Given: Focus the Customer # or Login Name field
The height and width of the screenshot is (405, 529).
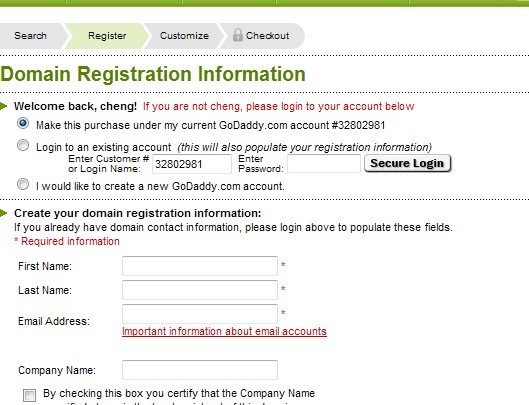Looking at the screenshot, I should pos(192,164).
